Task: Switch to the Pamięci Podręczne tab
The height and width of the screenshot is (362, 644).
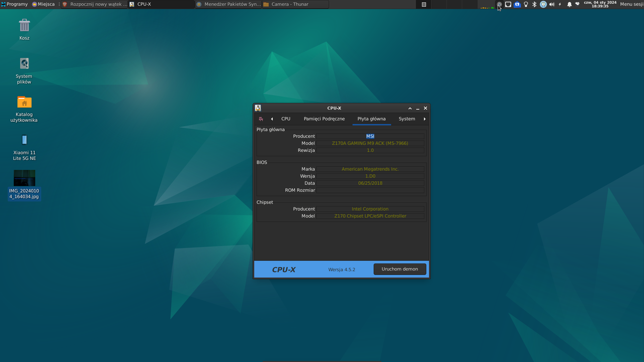Action: point(325,119)
